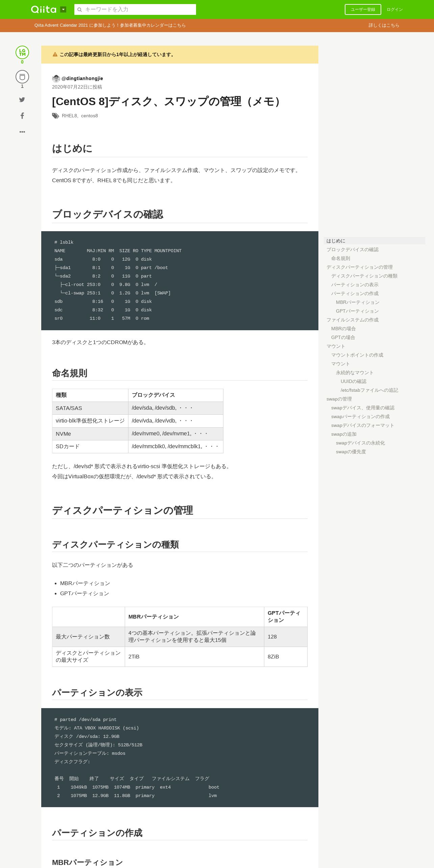The height and width of the screenshot is (868, 434).
Task: Jump to パーティションの作成 in contents
Action: (x=355, y=293)
